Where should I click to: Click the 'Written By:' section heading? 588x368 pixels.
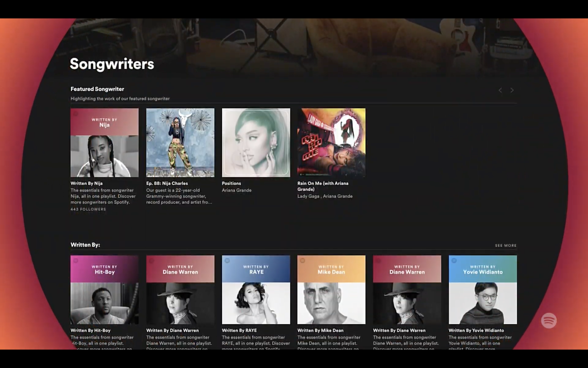(85, 245)
